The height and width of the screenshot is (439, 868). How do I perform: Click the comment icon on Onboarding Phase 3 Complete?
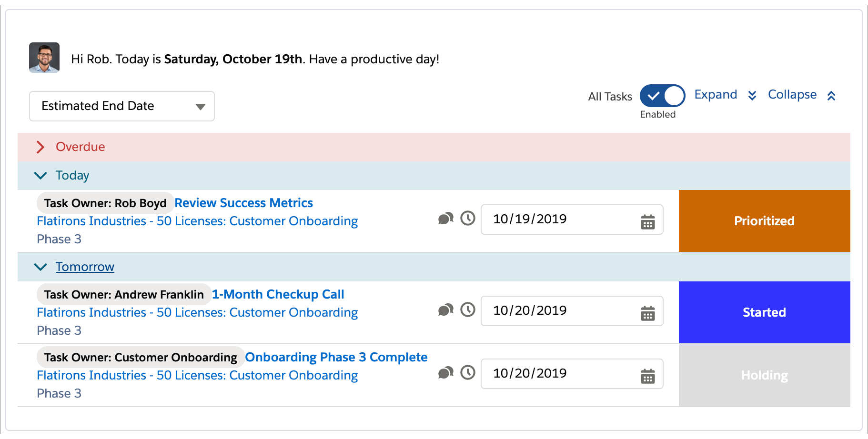[445, 373]
